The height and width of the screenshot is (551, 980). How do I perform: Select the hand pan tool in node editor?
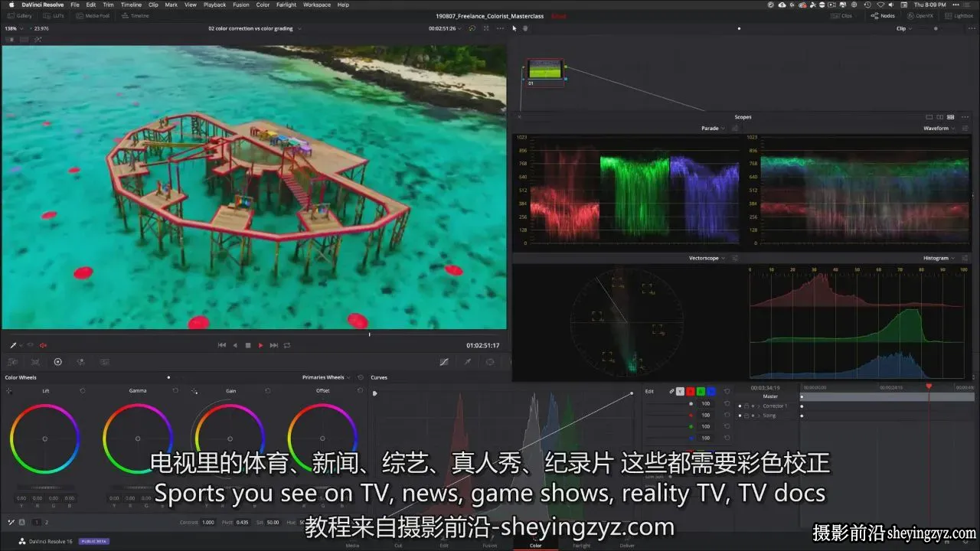point(525,28)
